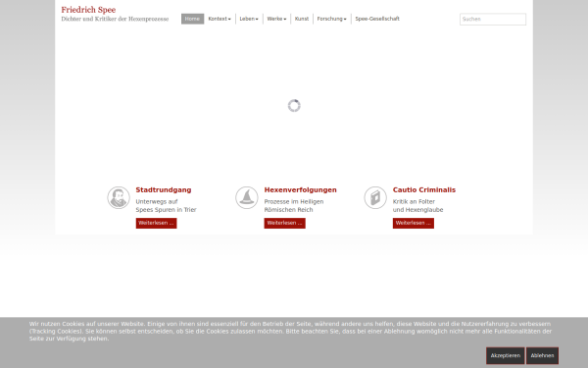Click the text 'und Hexenglaube'

(418, 210)
